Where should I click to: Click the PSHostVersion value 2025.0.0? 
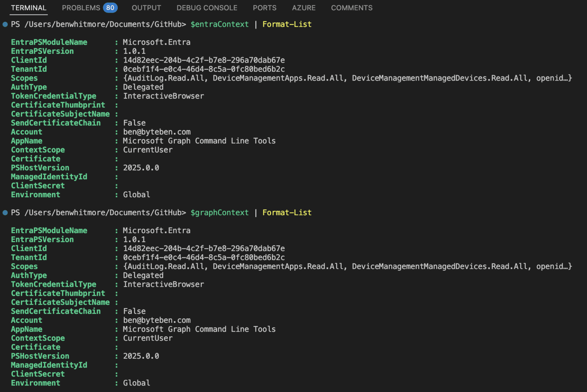141,168
